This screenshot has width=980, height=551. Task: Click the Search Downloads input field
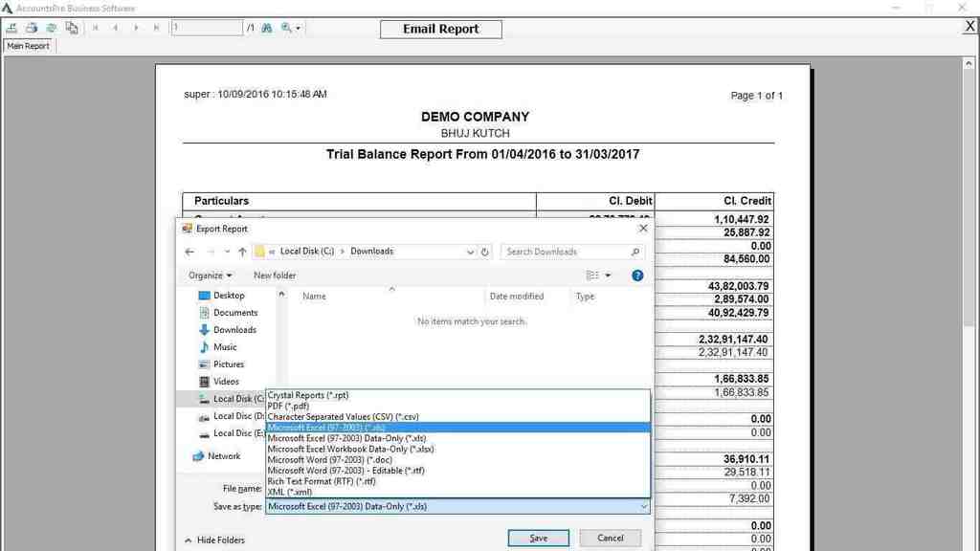pos(565,252)
